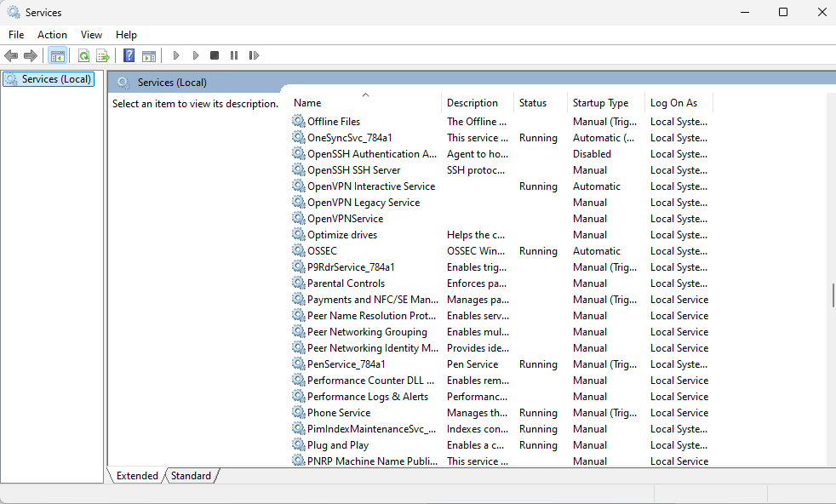Open the Action menu

click(x=52, y=35)
